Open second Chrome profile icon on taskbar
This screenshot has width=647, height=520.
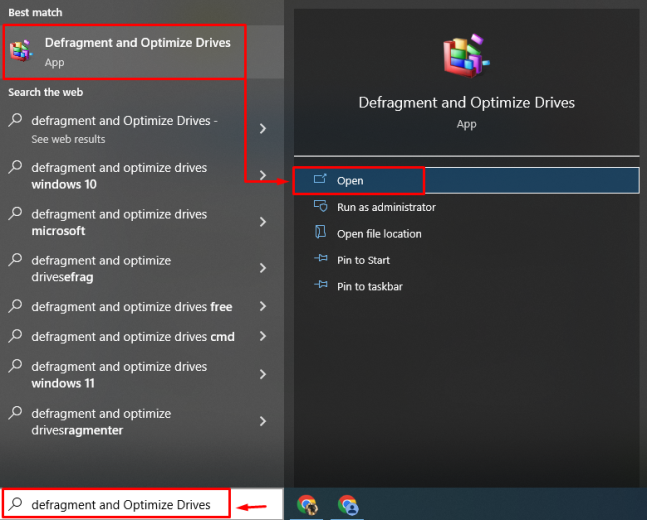coord(348,505)
